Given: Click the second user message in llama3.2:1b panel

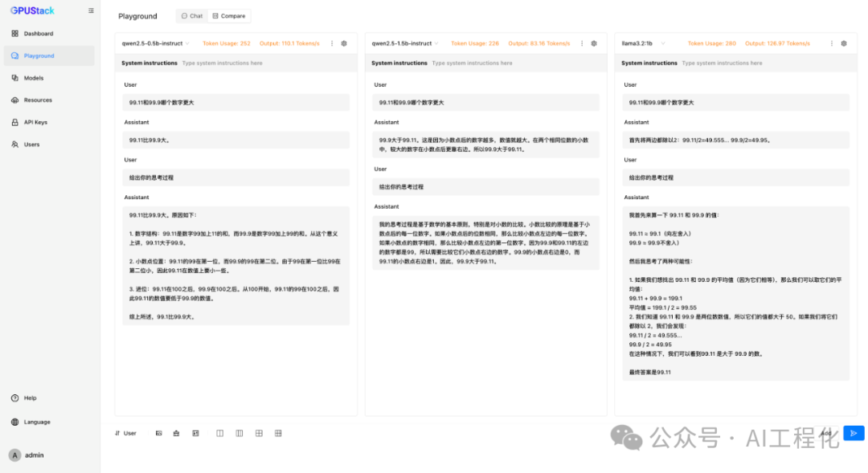Looking at the screenshot, I should click(x=735, y=177).
